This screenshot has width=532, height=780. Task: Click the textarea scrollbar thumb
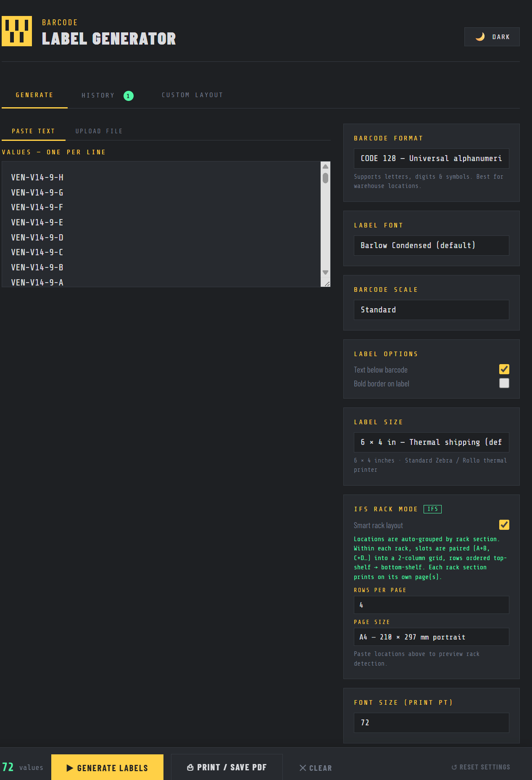click(x=325, y=178)
